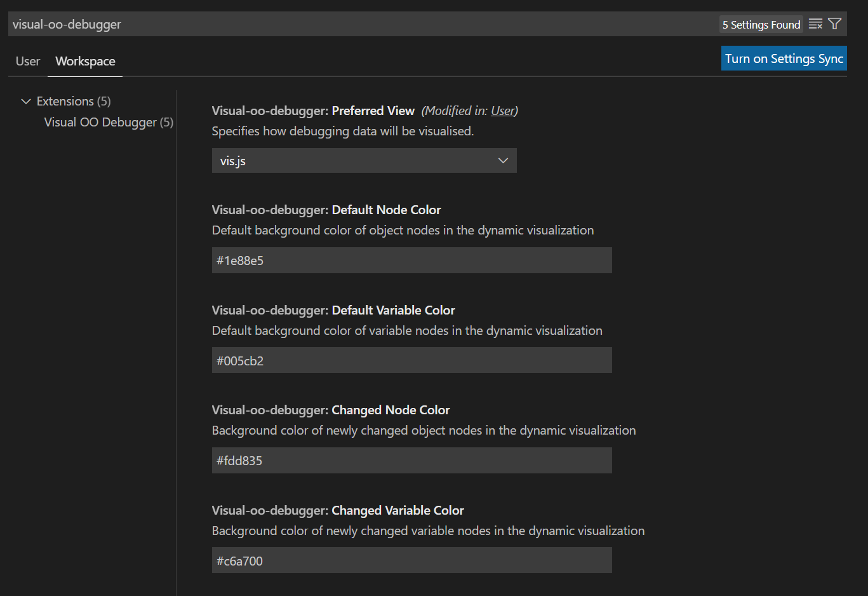
Task: Click the Default Node Color setting title
Action: pos(326,210)
